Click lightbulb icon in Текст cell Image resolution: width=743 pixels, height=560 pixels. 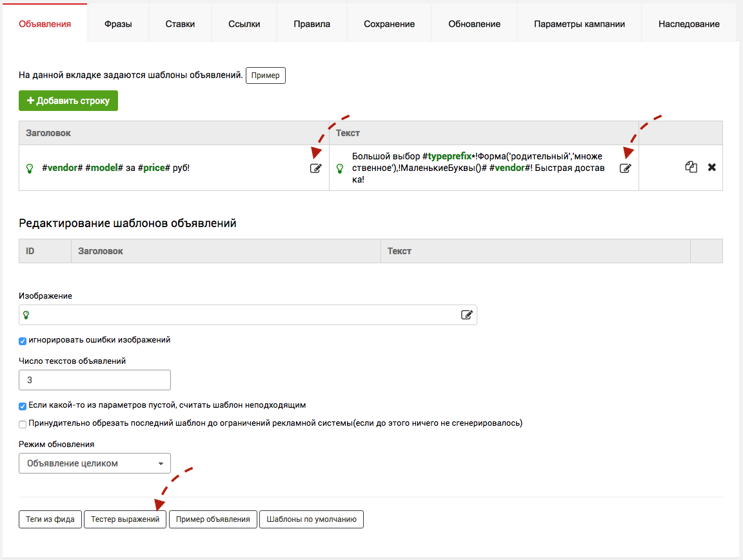[x=340, y=168]
